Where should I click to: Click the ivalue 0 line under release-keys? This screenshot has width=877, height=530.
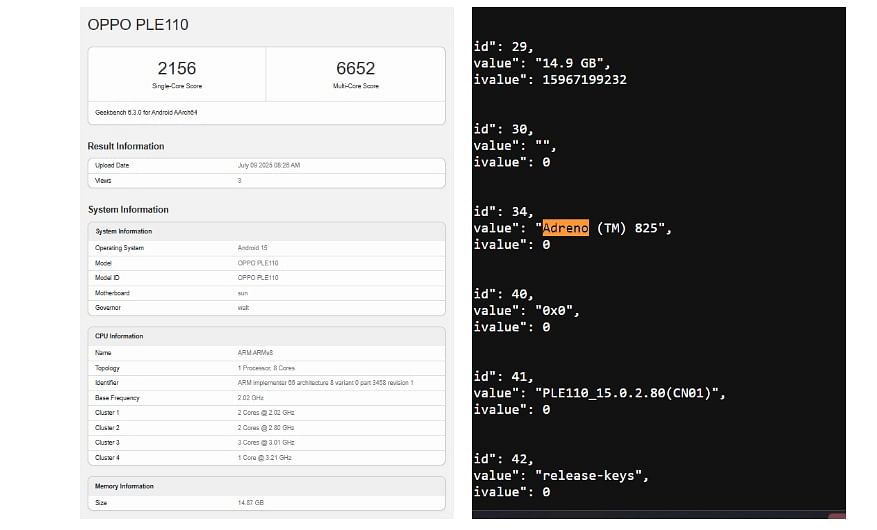click(512, 492)
